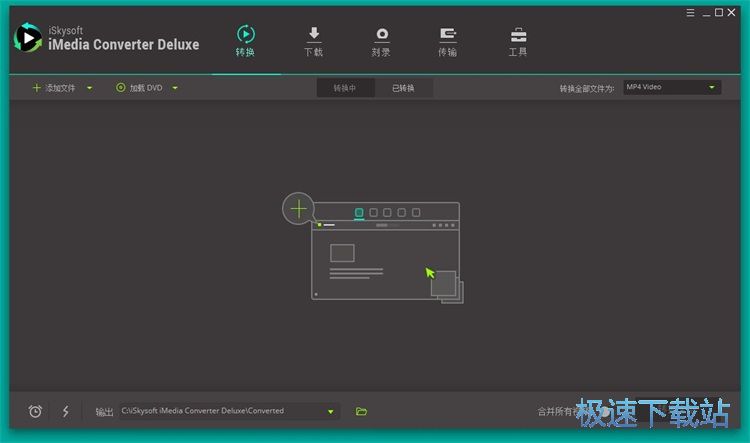Click the 添加文件 add files button
Screen dimensions: 750x443
pos(54,88)
